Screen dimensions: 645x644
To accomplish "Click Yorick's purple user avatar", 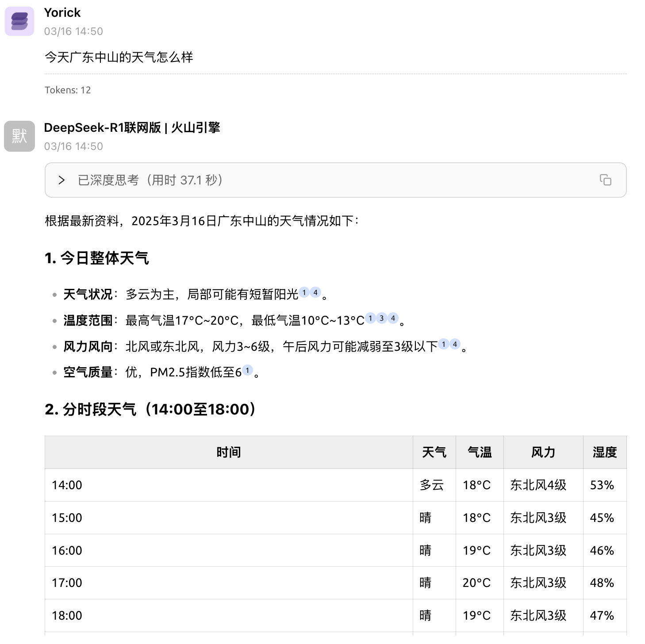I will click(x=19, y=21).
